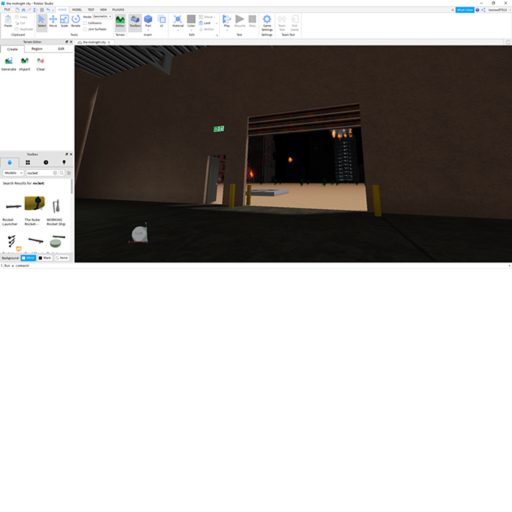Viewport: 512px width, 512px height.
Task: Click the Generate terrain icon
Action: (x=9, y=64)
